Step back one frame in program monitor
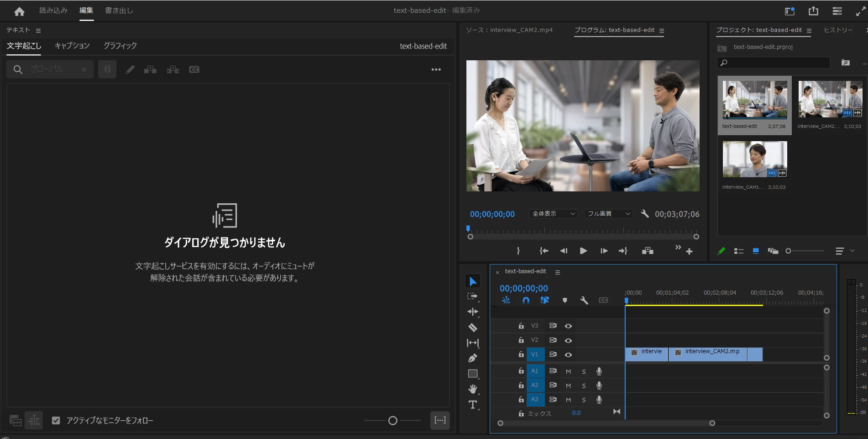Viewport: 868px width, 439px height. (564, 251)
